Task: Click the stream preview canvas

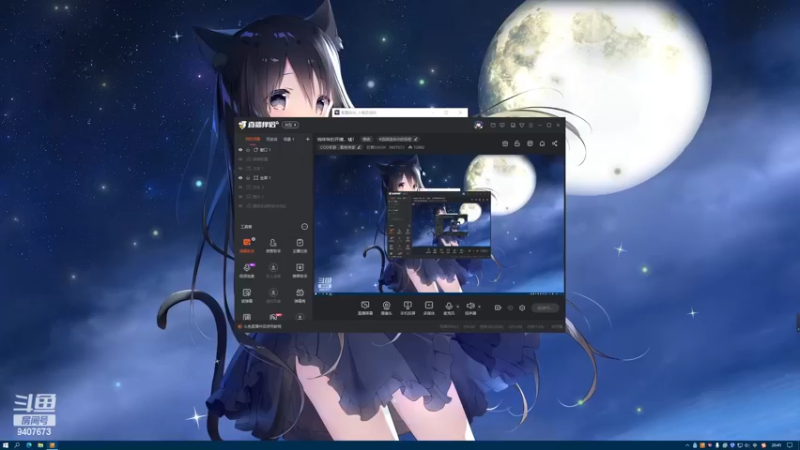Action: pos(439,224)
